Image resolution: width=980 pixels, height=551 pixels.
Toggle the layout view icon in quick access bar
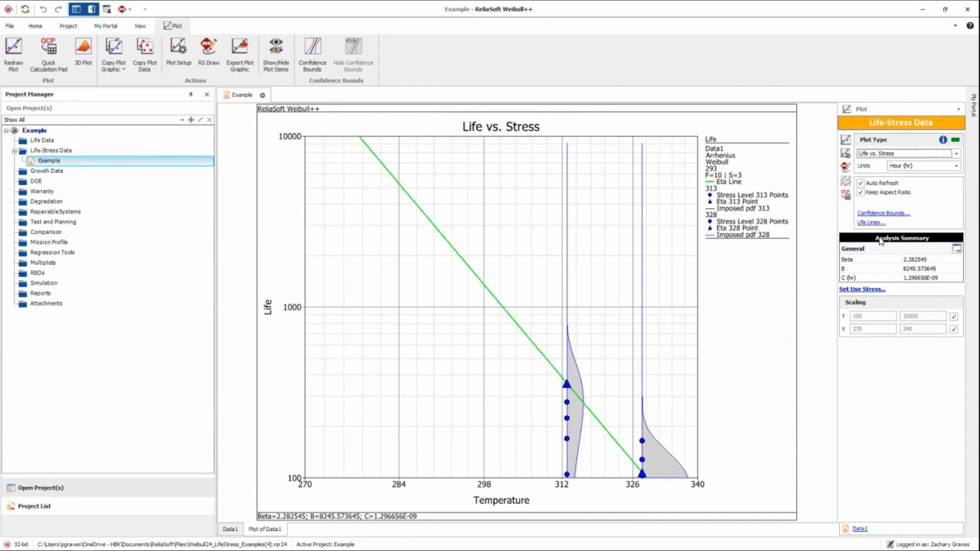click(x=76, y=9)
